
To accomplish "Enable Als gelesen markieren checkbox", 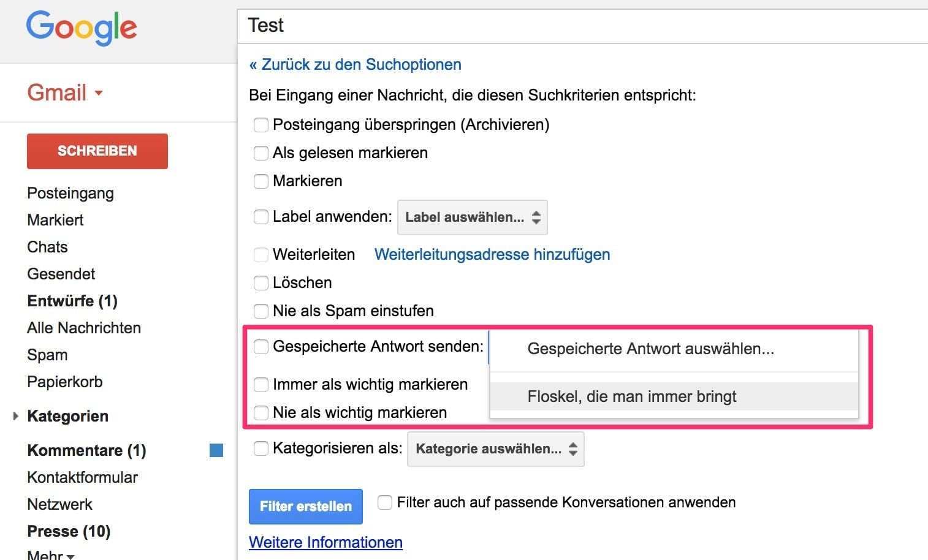I will tap(261, 153).
